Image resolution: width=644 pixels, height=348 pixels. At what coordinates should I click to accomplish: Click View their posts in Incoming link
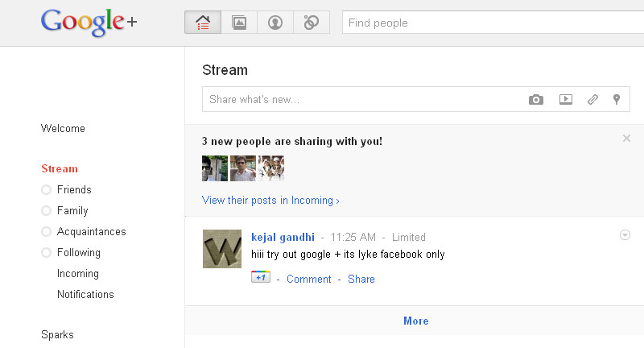click(x=270, y=200)
